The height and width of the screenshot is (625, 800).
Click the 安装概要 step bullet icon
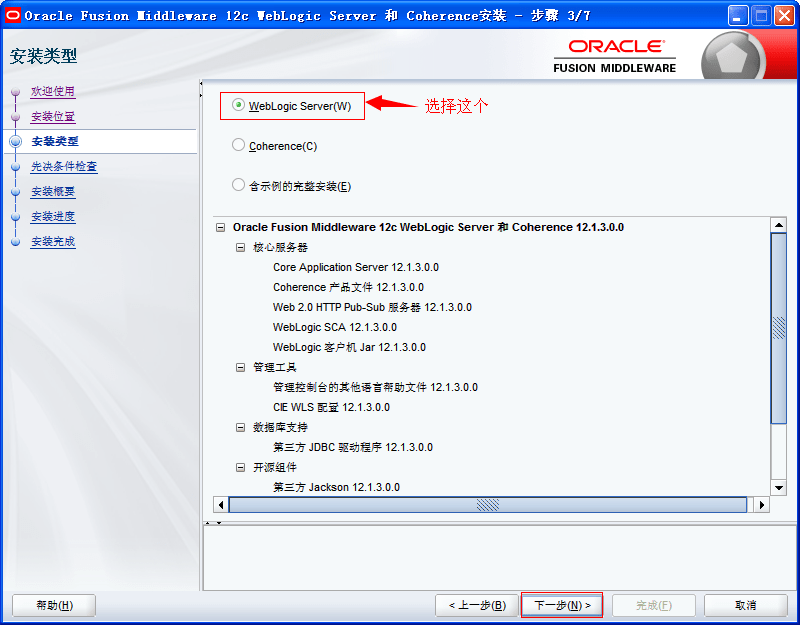[x=15, y=192]
